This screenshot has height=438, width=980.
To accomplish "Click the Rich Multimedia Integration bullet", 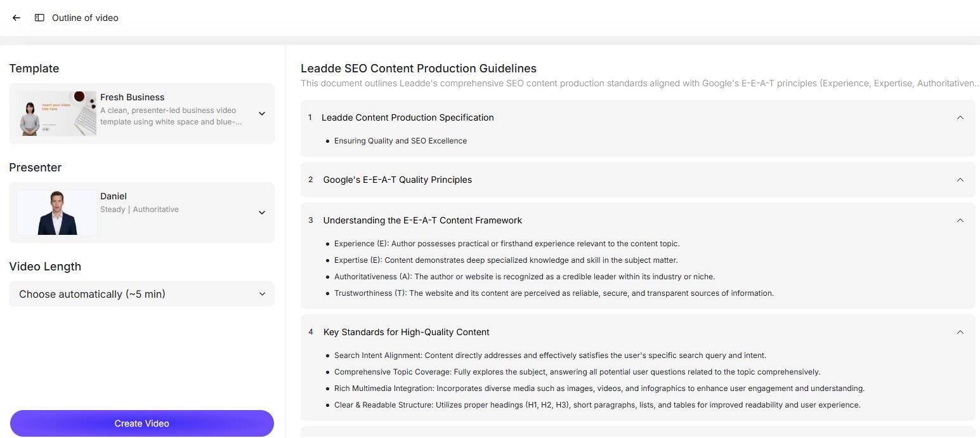I will coord(599,388).
